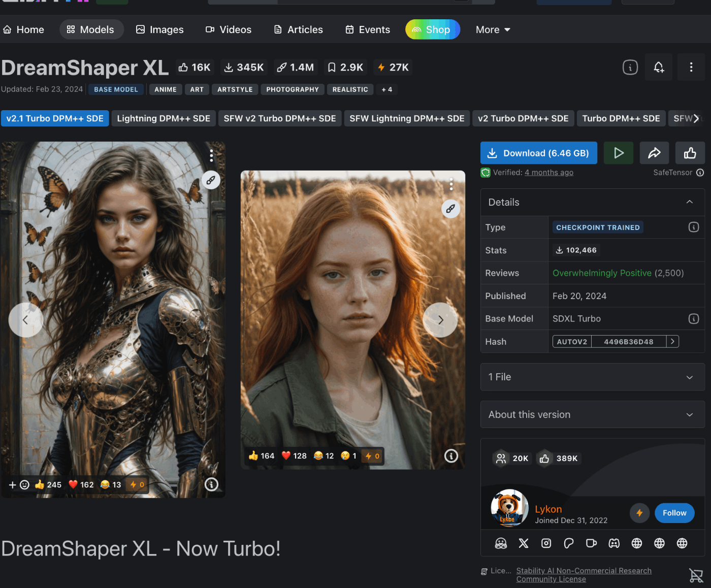Click the 27K buzz tip badge
The image size is (711, 588).
[x=393, y=67]
